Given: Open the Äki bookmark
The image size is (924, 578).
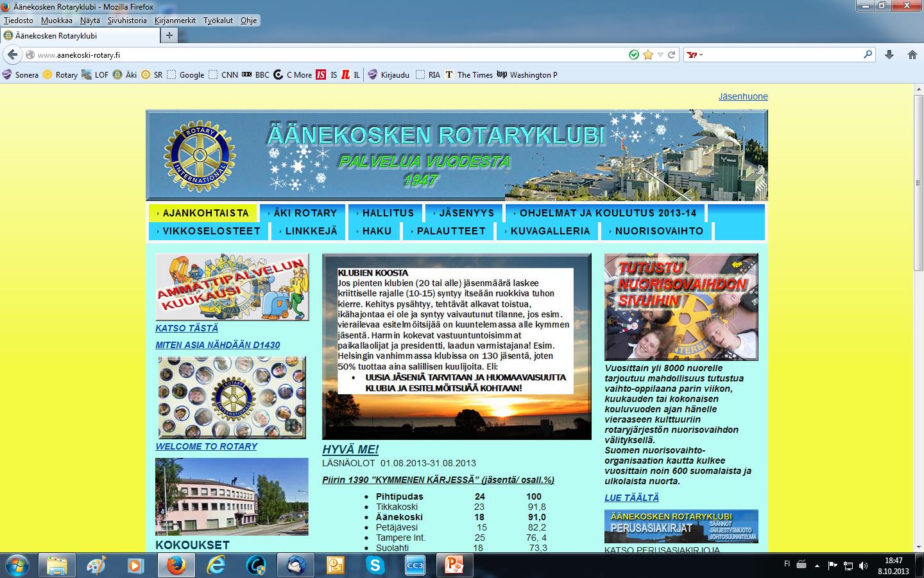Looking at the screenshot, I should [x=125, y=74].
